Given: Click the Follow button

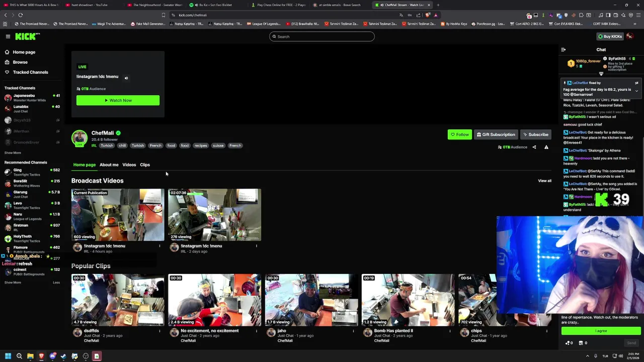Looking at the screenshot, I should [x=459, y=135].
